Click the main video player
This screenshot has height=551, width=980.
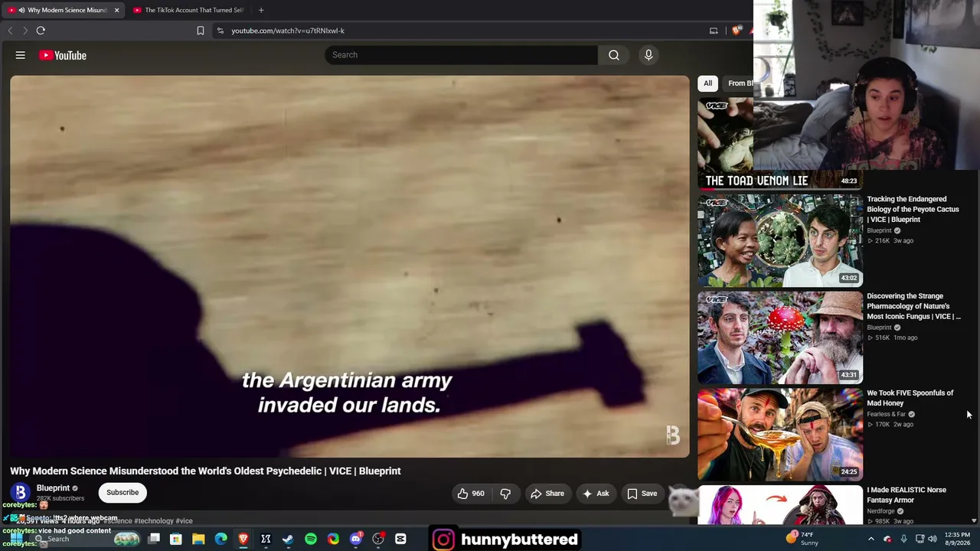[350, 266]
